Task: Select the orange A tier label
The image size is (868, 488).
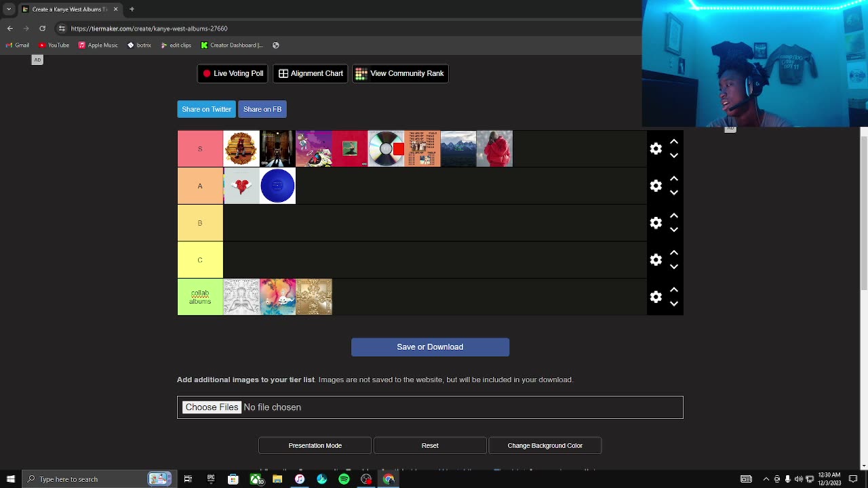Action: click(200, 186)
